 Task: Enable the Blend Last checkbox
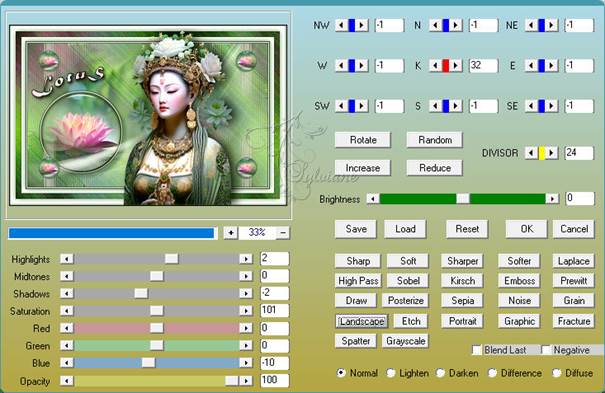477,350
